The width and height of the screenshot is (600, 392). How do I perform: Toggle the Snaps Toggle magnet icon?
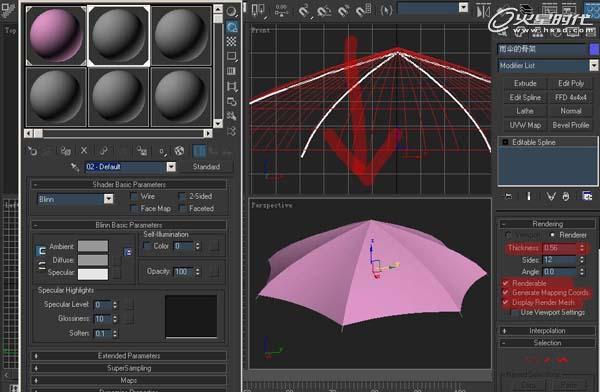[304, 11]
